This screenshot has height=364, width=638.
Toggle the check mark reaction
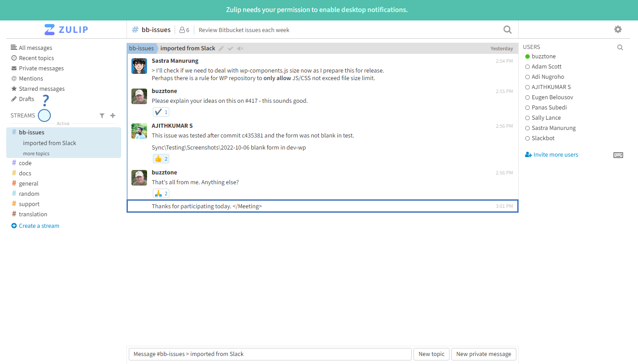pos(161,112)
